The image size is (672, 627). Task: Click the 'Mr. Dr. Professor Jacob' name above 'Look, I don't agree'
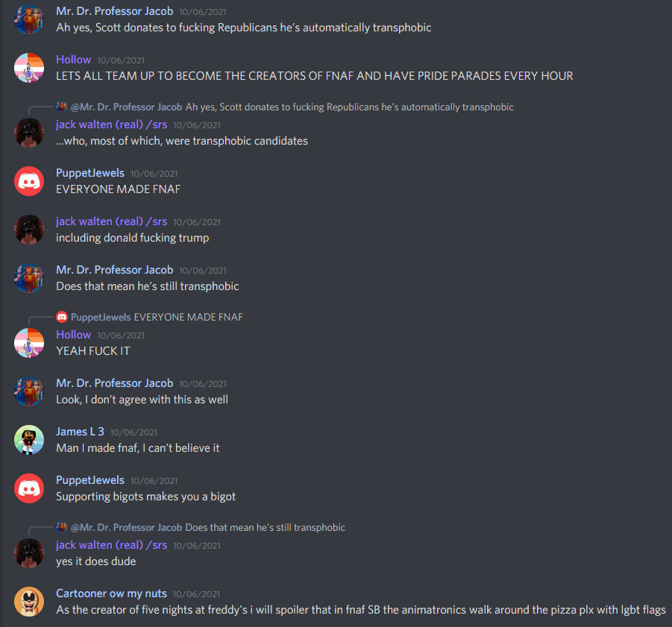pyautogui.click(x=114, y=383)
